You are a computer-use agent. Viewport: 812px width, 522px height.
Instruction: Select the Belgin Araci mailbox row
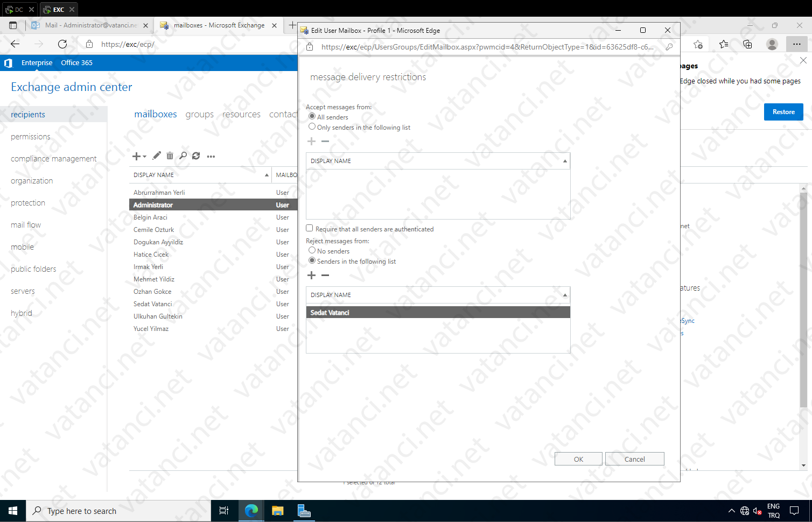[213, 217]
